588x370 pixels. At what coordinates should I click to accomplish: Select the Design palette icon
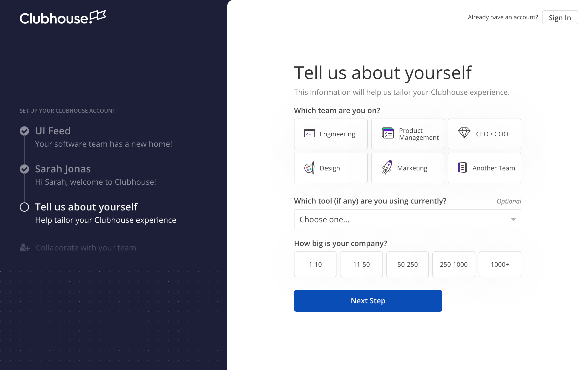[x=309, y=167]
